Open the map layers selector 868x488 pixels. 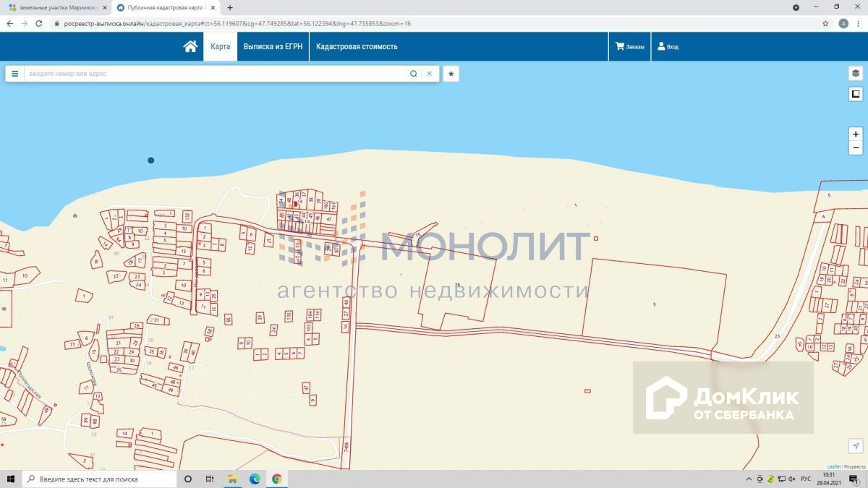tap(856, 73)
